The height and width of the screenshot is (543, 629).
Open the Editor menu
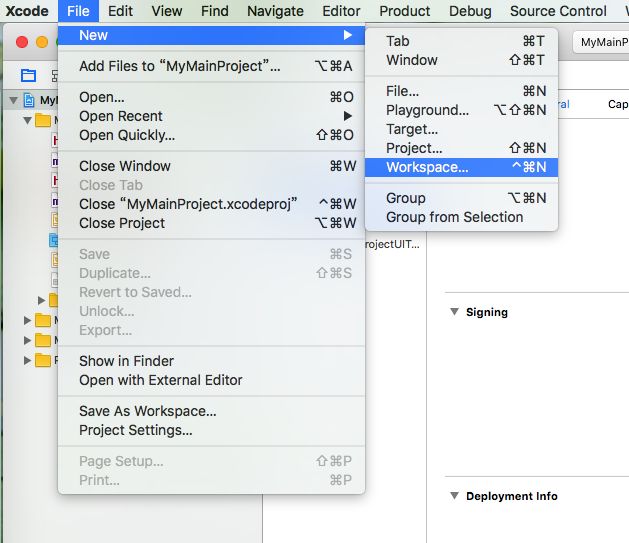click(341, 11)
